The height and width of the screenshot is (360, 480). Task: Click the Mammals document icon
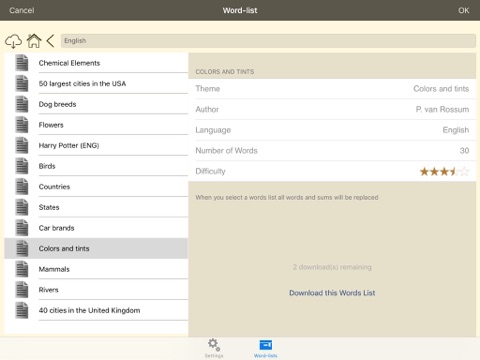tap(22, 269)
